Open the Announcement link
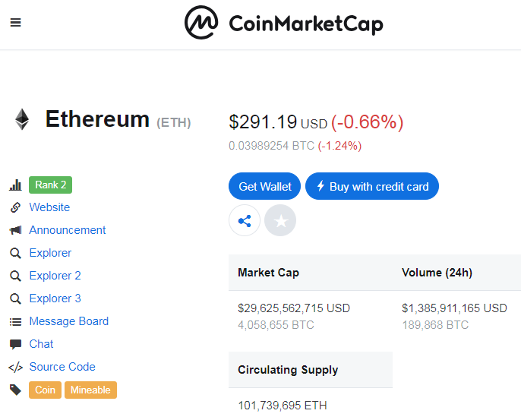The width and height of the screenshot is (521, 420). point(68,230)
